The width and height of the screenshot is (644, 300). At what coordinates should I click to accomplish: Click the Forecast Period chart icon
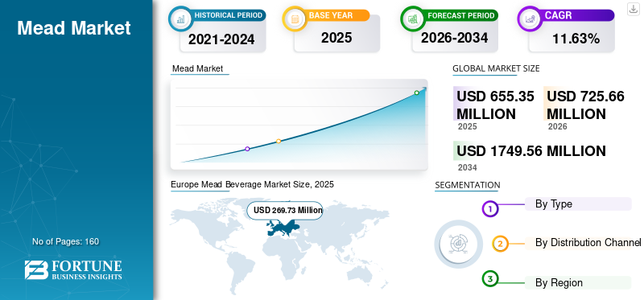[412, 18]
